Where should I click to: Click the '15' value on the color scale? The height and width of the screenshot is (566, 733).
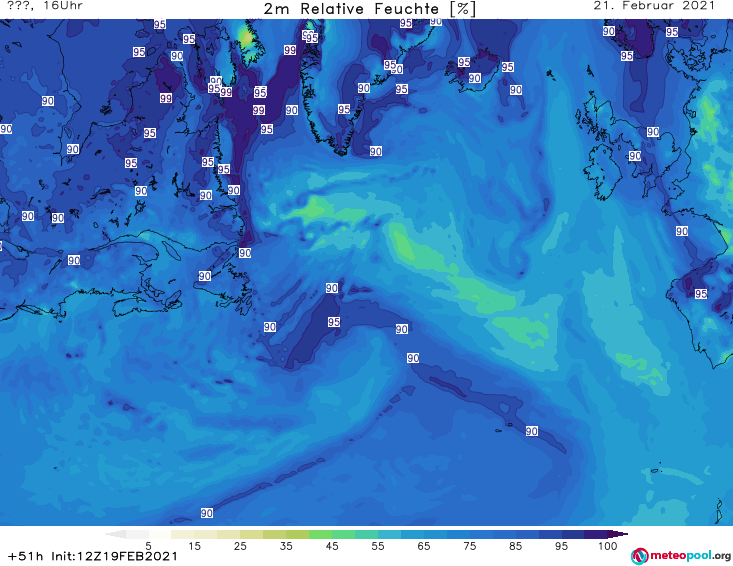tap(194, 545)
